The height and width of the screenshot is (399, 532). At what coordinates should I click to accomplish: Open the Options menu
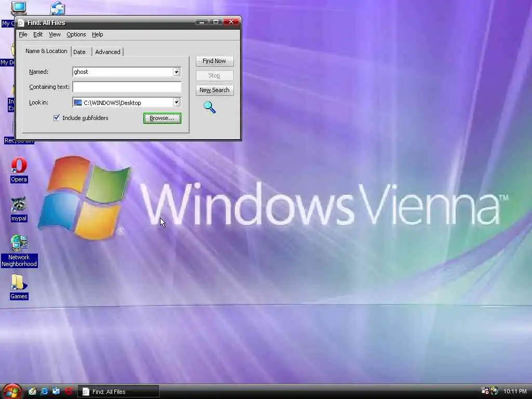(76, 34)
